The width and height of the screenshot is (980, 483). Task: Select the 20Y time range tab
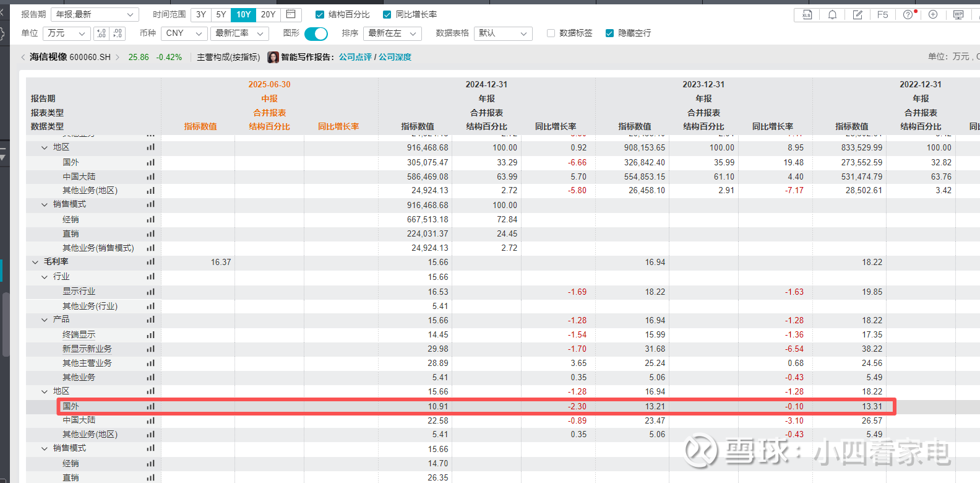268,14
